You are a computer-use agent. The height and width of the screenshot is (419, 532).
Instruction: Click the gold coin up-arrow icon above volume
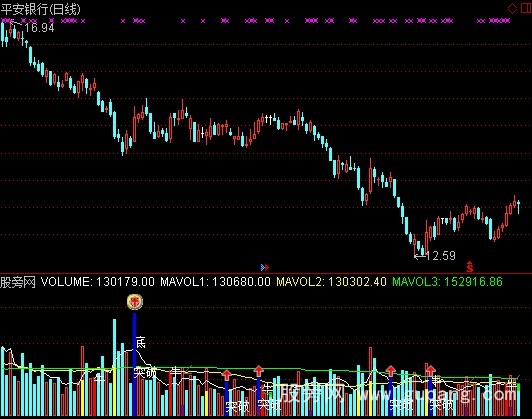coord(135,301)
